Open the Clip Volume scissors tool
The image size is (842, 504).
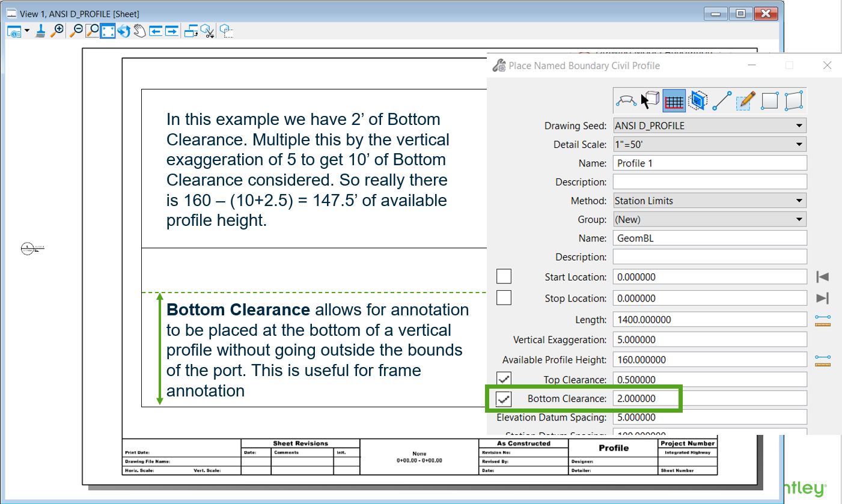click(207, 31)
